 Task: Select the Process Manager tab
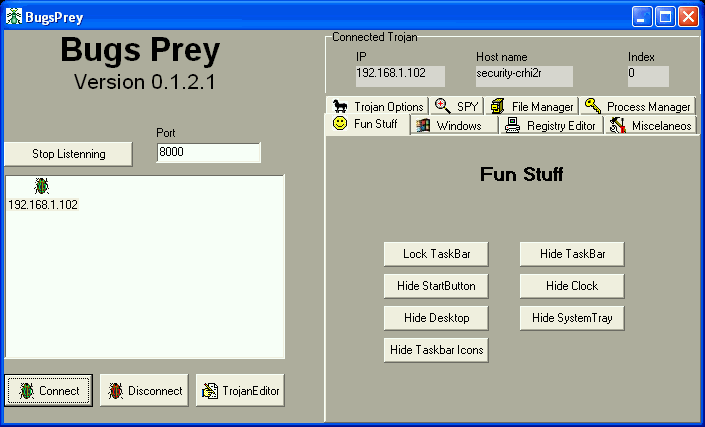(x=637, y=106)
